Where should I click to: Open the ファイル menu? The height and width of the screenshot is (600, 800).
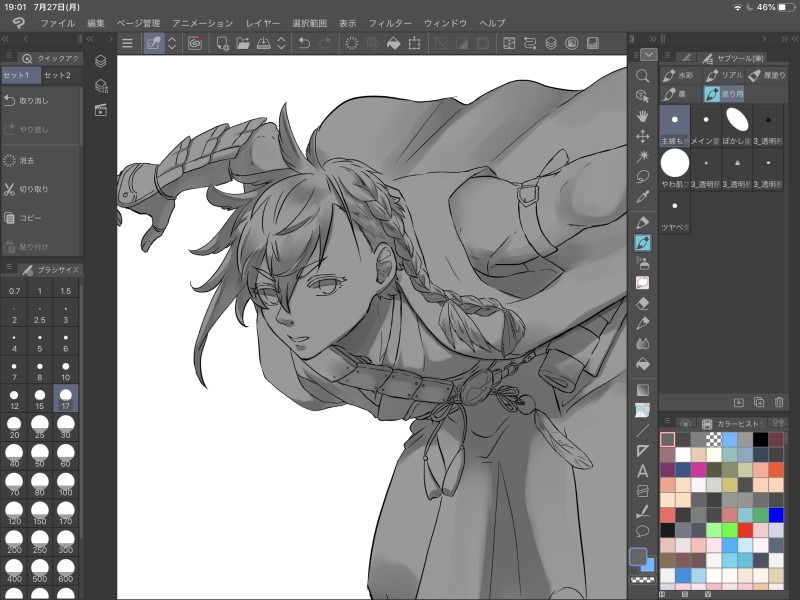click(x=58, y=23)
